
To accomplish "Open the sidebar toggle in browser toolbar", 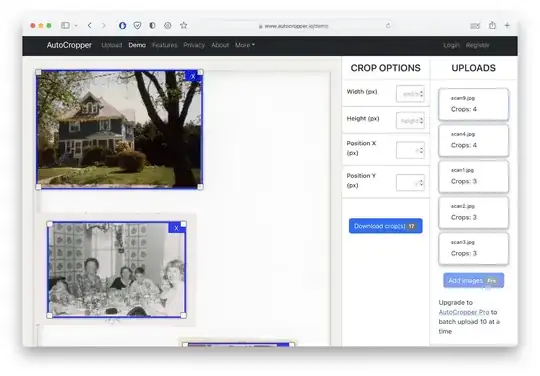I will 65,25.
